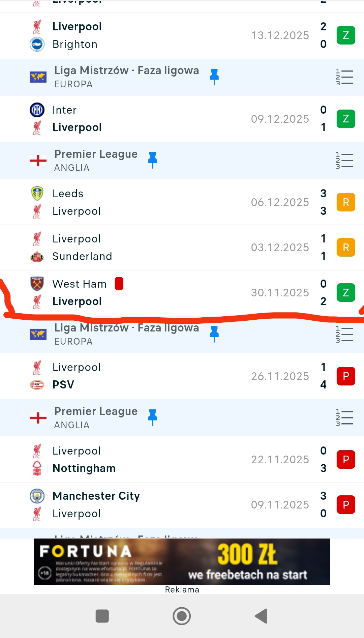The height and width of the screenshot is (638, 364).
Task: Open Premier League ANGLIA header above Leeds match
Action: [96, 160]
